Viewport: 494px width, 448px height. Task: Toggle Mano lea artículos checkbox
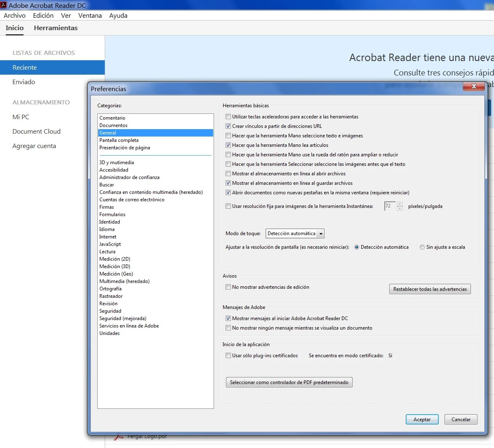point(228,145)
